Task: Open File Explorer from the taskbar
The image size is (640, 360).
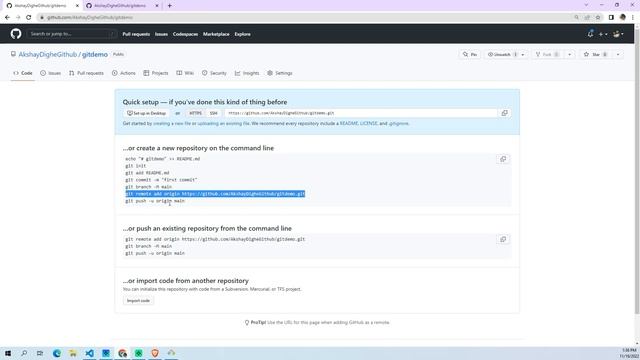Action: point(73,353)
